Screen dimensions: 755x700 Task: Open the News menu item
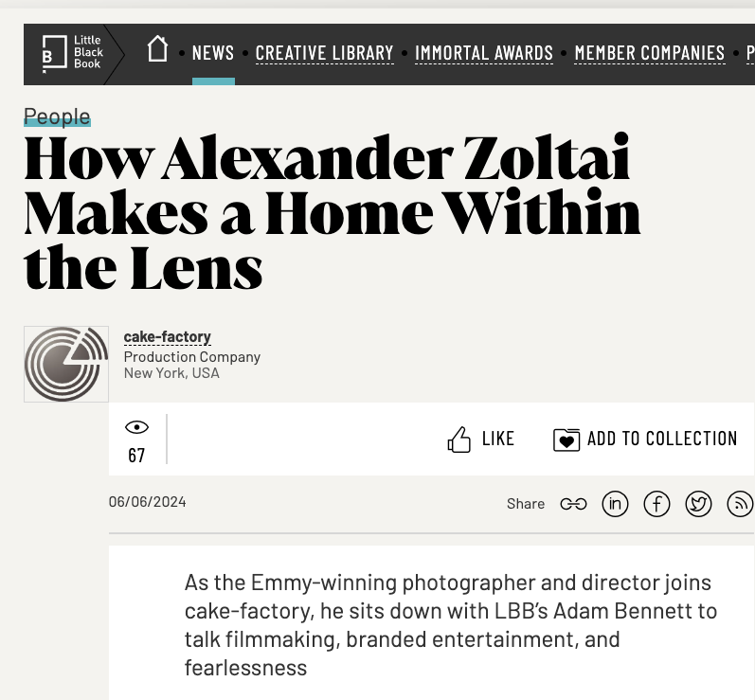pos(213,53)
